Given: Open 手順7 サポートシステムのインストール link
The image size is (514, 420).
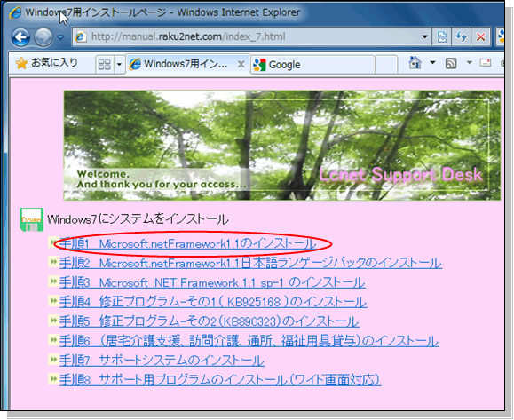Looking at the screenshot, I should tap(162, 361).
